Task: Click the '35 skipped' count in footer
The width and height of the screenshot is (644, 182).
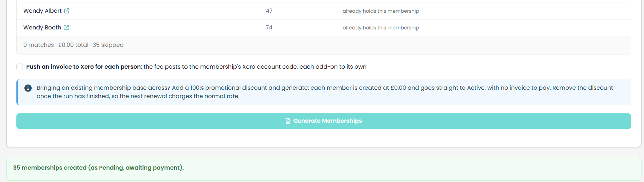Action: pos(108,45)
